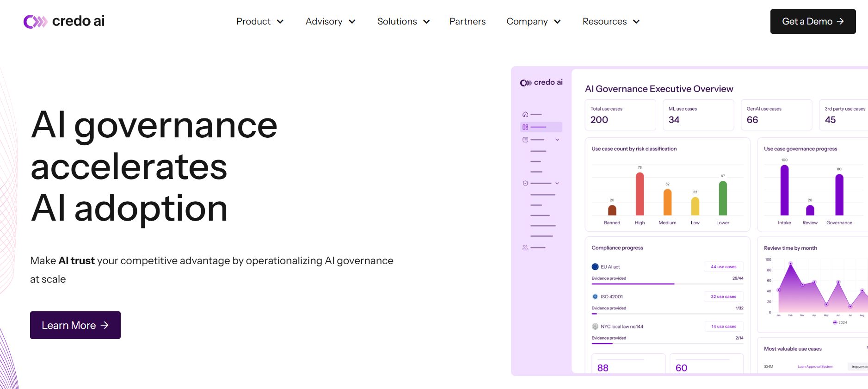Expand the Advisory dropdown chevron
This screenshot has width=868, height=389.
coord(352,22)
